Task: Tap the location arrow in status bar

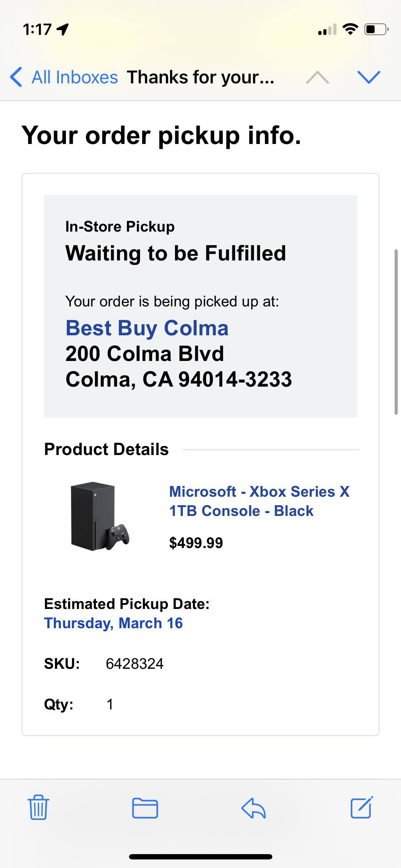Action: tap(63, 29)
